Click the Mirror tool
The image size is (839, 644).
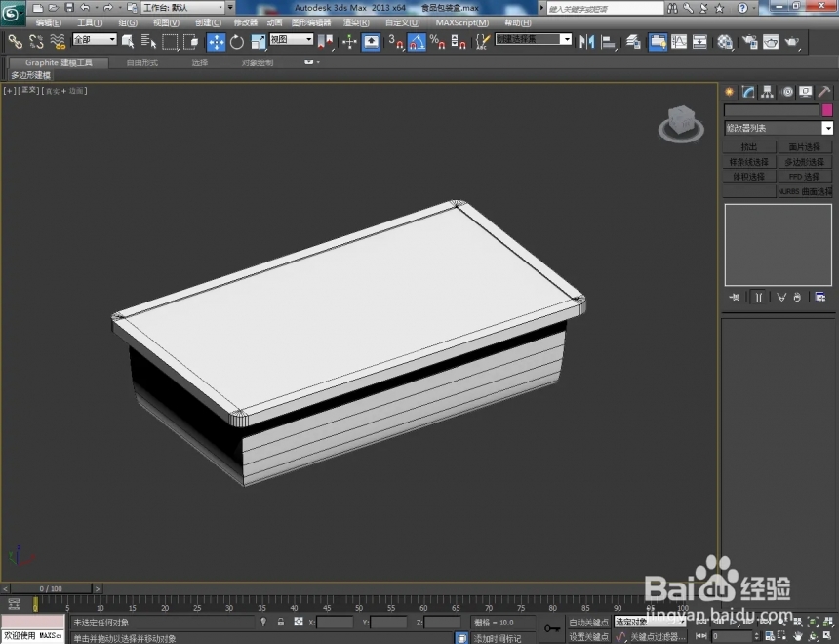coord(587,42)
